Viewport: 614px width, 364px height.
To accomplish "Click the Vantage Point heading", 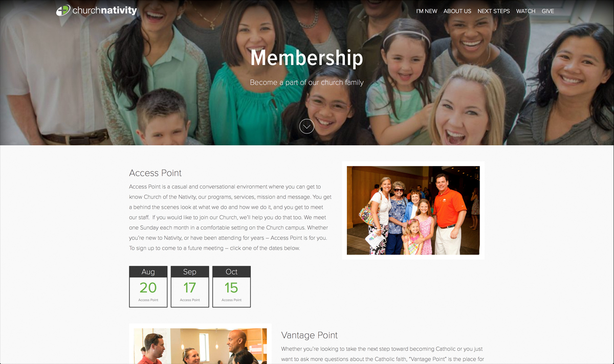I will pyautogui.click(x=310, y=335).
